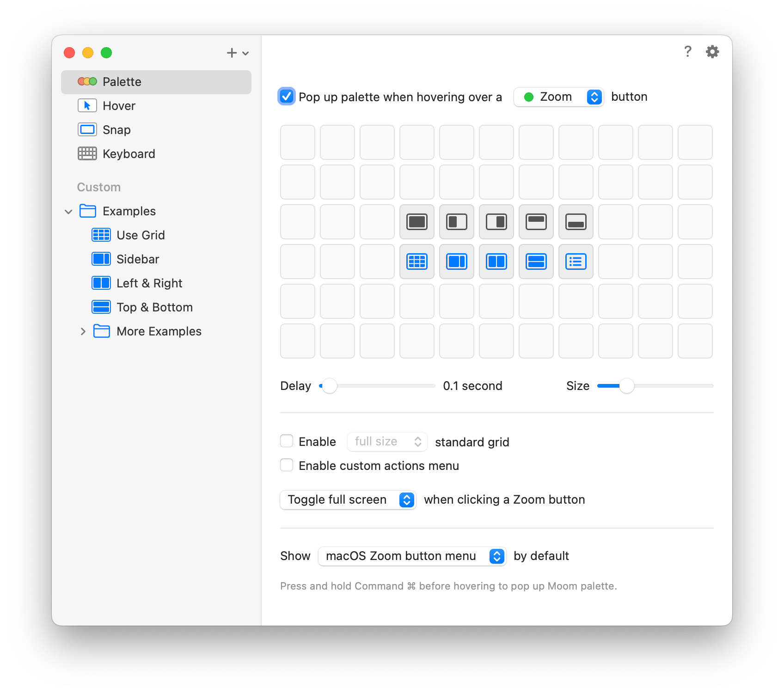This screenshot has height=694, width=784.
Task: Open the macOS Zoom button menu dropdown
Action: pyautogui.click(x=411, y=556)
